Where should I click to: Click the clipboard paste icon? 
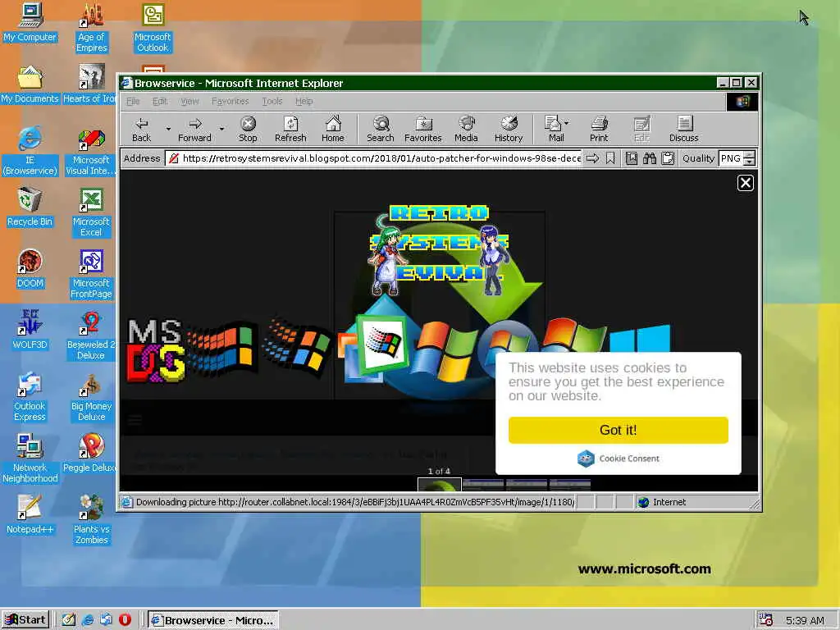pyautogui.click(x=668, y=158)
